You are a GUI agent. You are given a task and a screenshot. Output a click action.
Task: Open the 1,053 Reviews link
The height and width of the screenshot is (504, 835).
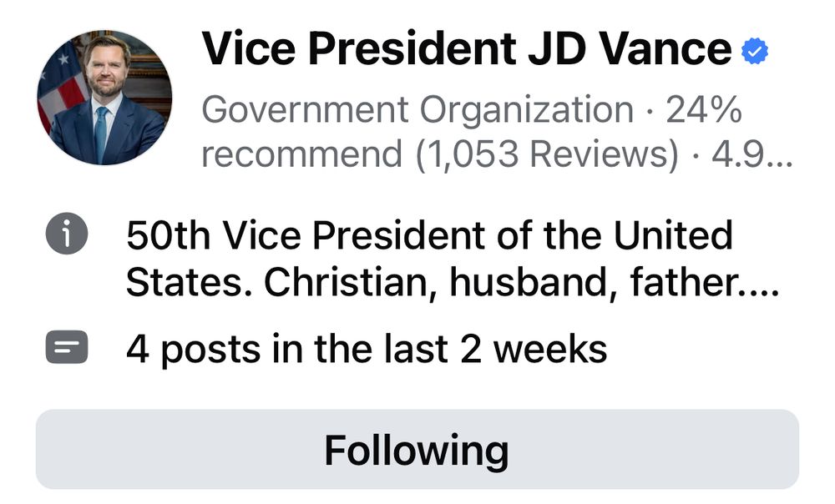point(548,154)
